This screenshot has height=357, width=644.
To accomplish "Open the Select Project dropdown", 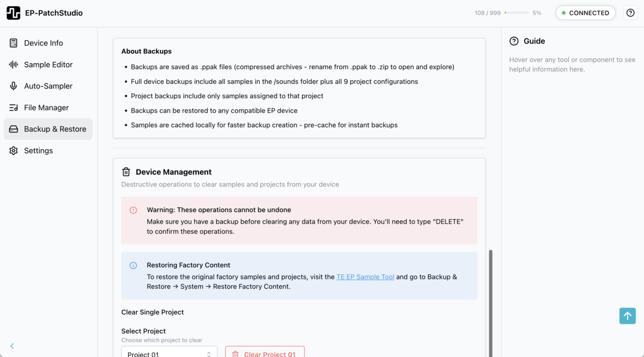I will 169,353.
